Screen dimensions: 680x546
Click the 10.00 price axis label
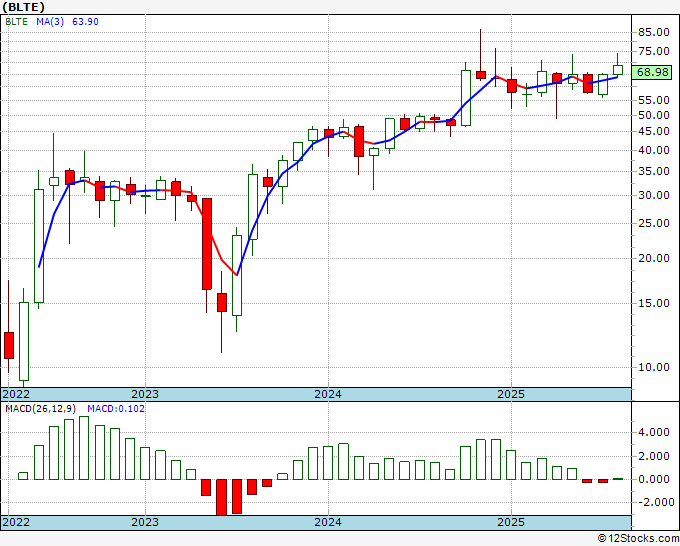point(654,367)
